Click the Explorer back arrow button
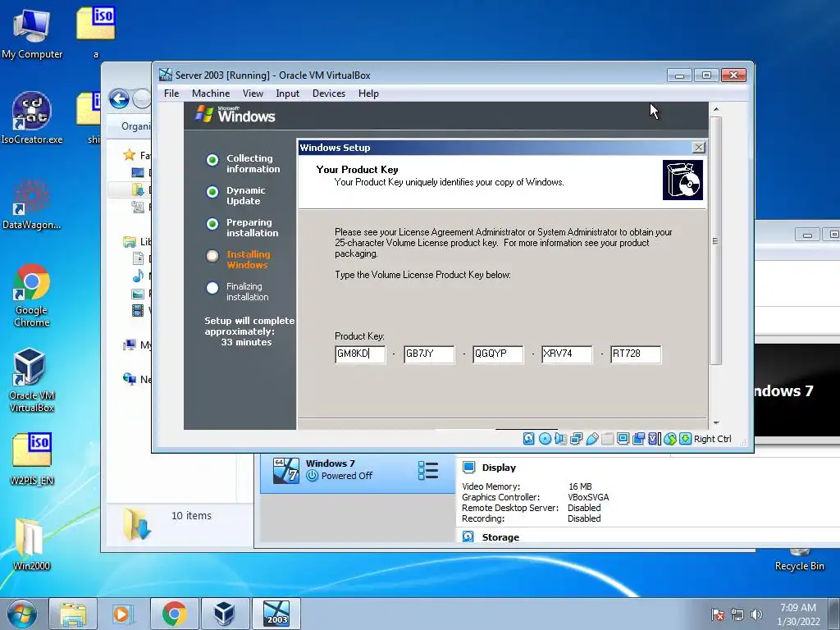Screen dimensions: 840x630 point(119,99)
